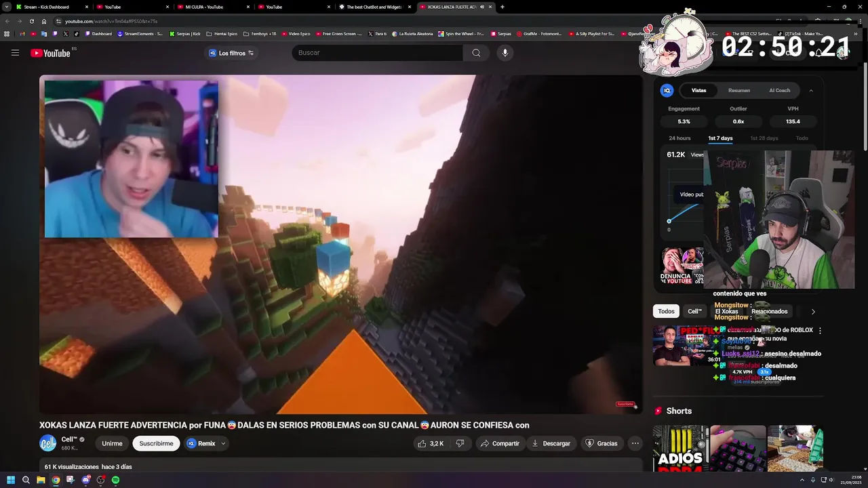The height and width of the screenshot is (488, 868).
Task: Open Los filtros extension menu
Action: point(231,53)
